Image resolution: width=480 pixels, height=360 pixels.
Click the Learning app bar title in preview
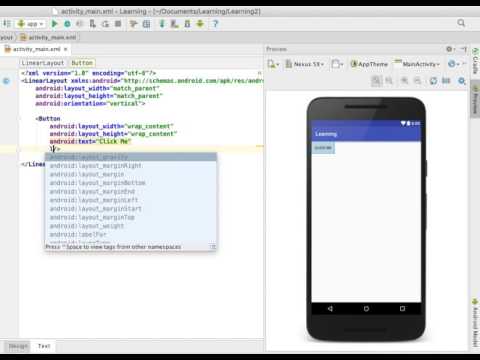point(326,134)
